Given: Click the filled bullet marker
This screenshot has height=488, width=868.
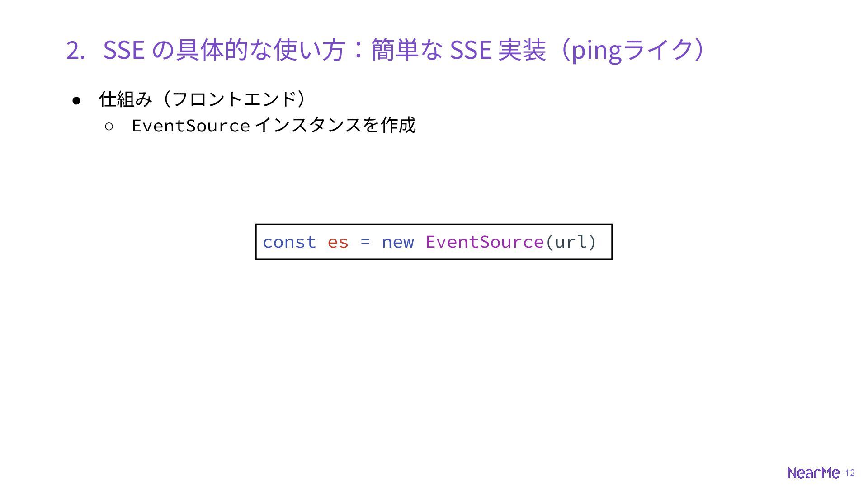Looking at the screenshot, I should tap(76, 100).
